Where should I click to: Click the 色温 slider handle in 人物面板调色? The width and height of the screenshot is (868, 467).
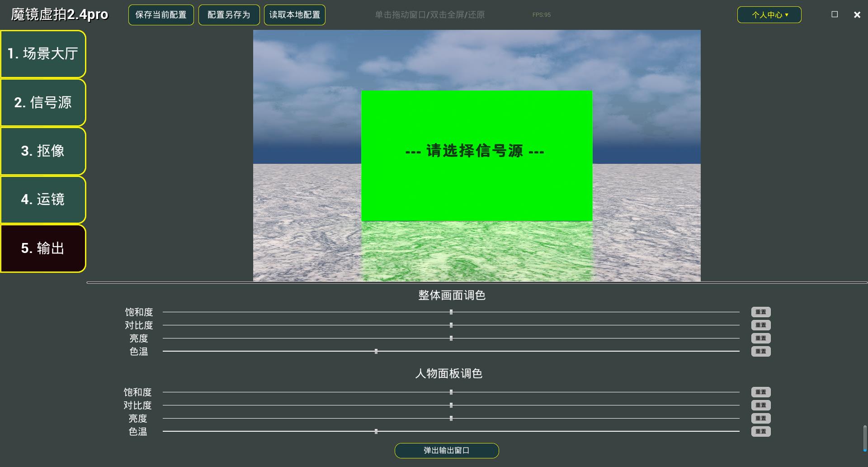[376, 432]
